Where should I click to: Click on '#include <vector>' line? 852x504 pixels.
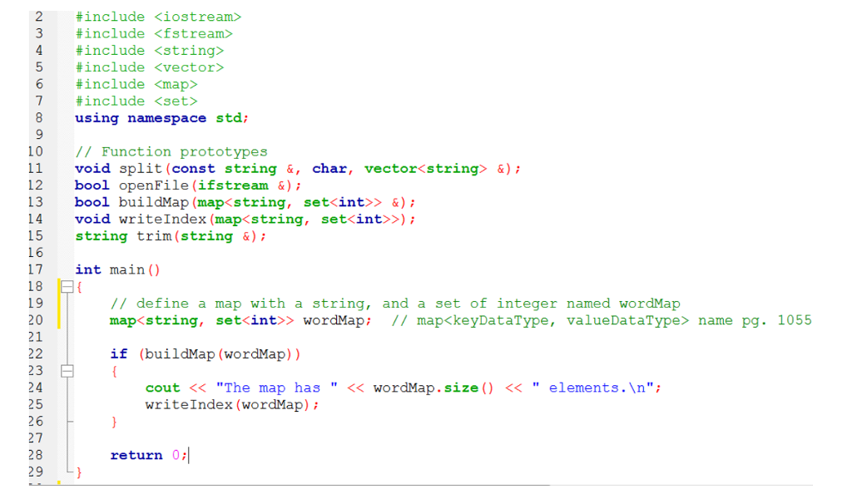[x=150, y=67]
